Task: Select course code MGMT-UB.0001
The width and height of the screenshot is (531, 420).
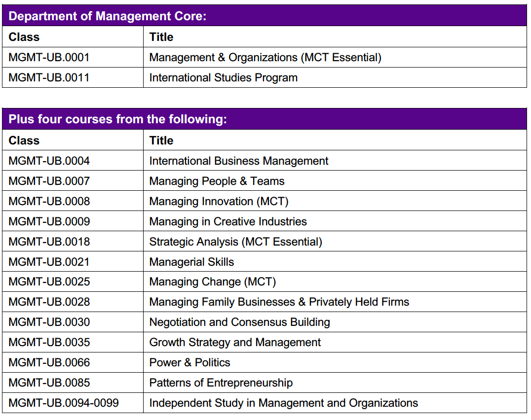Action: [x=49, y=58]
